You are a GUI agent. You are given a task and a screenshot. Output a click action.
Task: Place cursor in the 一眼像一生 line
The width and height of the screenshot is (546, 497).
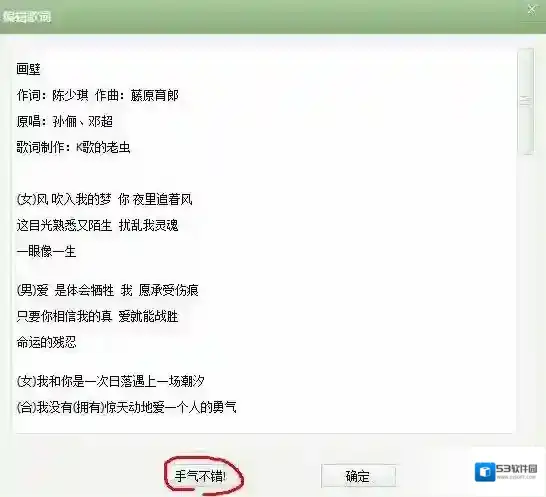[46, 251]
